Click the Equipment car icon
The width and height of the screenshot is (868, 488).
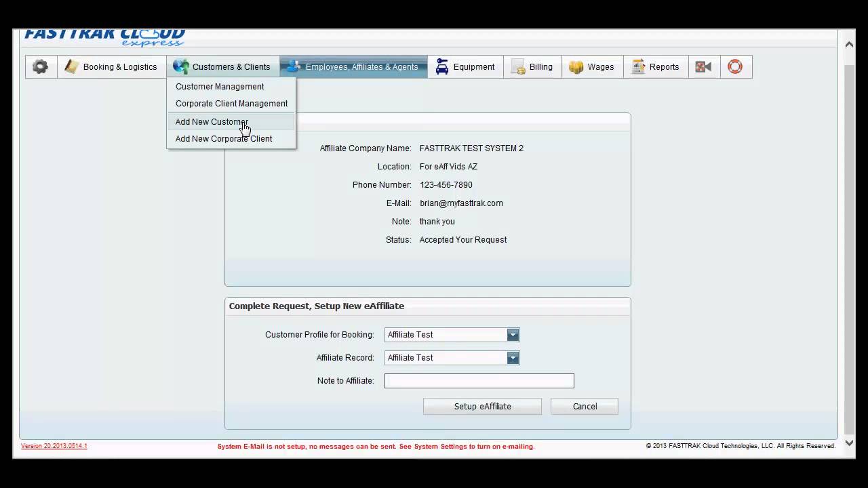pos(442,66)
